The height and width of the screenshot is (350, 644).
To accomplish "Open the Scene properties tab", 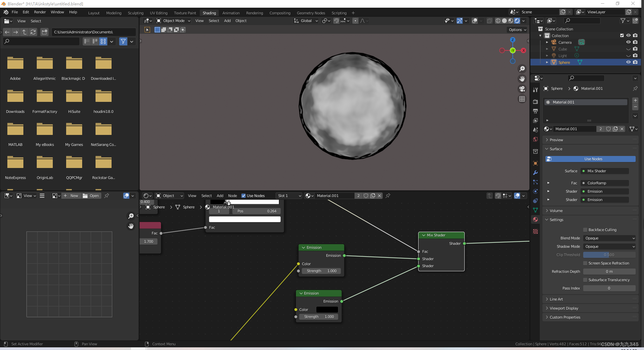I will point(535,130).
